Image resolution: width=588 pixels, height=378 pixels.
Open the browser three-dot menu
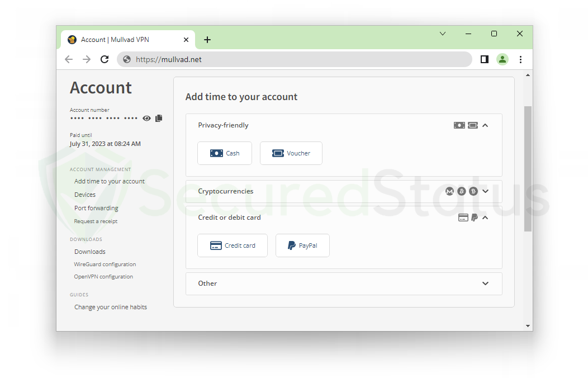(520, 59)
